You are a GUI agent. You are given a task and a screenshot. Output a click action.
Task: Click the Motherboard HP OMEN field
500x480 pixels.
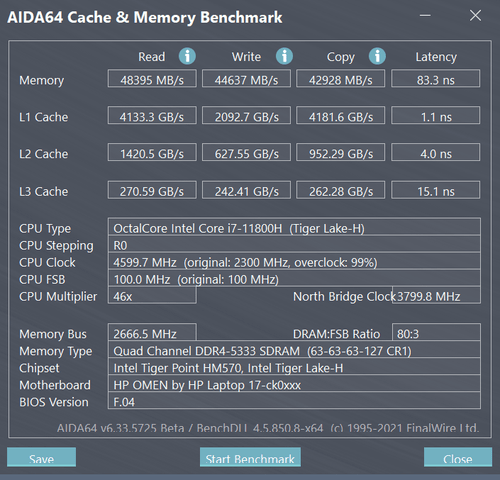pyautogui.click(x=294, y=383)
